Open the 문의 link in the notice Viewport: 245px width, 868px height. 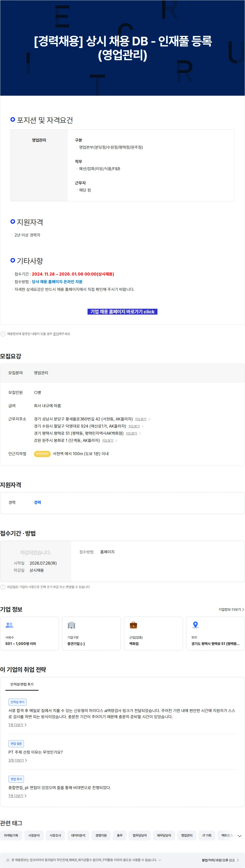pos(56,334)
